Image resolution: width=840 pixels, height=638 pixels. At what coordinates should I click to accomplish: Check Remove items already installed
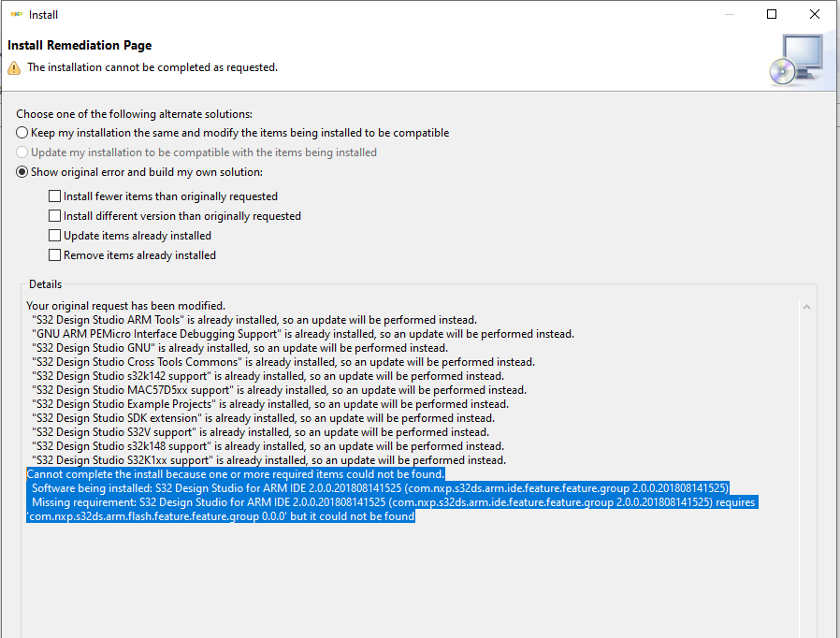(54, 254)
